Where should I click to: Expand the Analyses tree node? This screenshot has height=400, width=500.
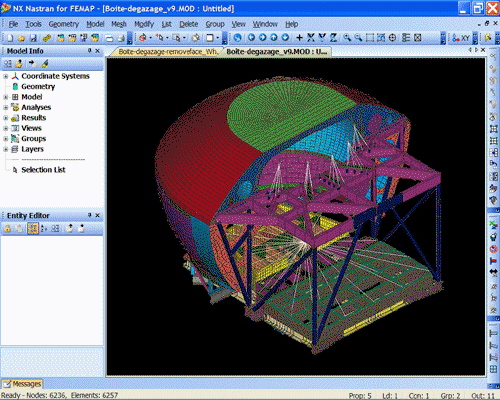pos(5,107)
